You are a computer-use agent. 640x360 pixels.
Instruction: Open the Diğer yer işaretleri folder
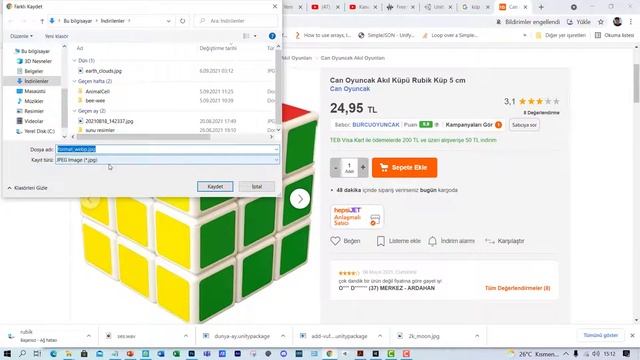coord(560,36)
